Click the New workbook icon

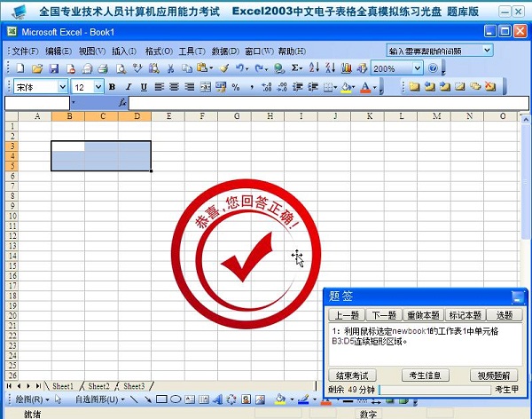tap(20, 68)
